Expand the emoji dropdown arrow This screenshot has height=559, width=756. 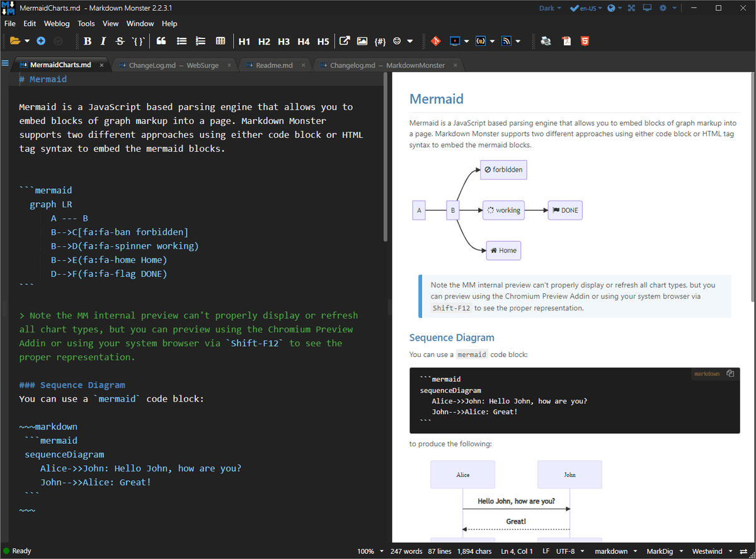coord(410,42)
